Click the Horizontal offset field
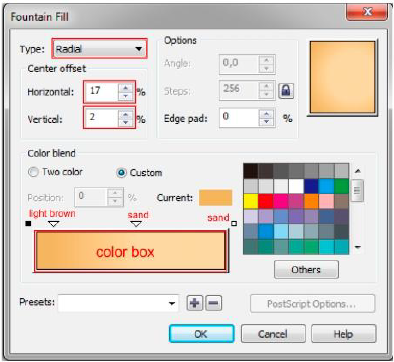Viewport: 394px width, 362px height. pyautogui.click(x=102, y=91)
